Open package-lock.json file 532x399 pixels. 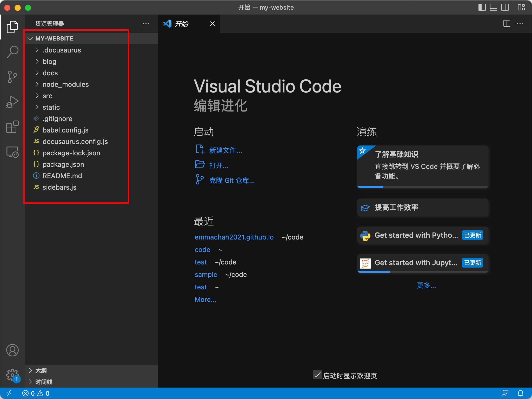tap(91, 153)
